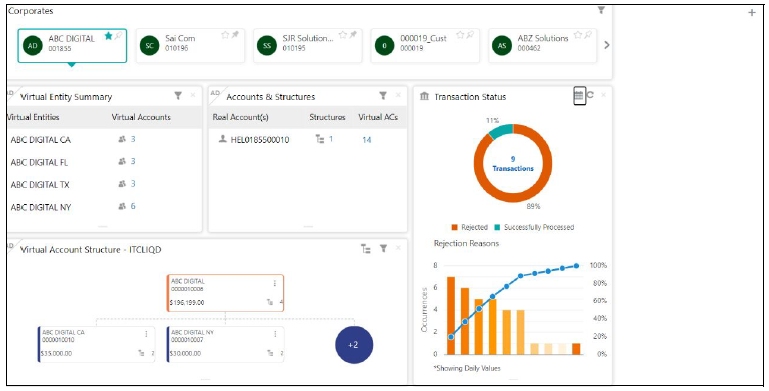Select the ABC DIGITAL CA entity row
The height and width of the screenshot is (391, 769).
point(104,140)
